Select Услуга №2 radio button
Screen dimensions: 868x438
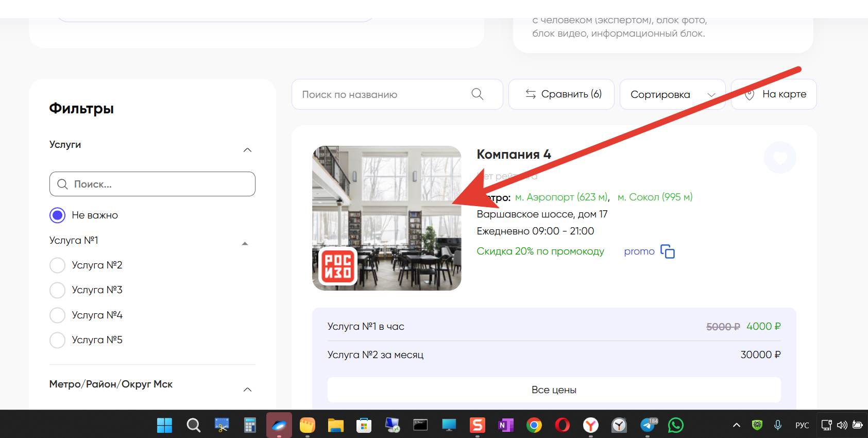(x=58, y=265)
